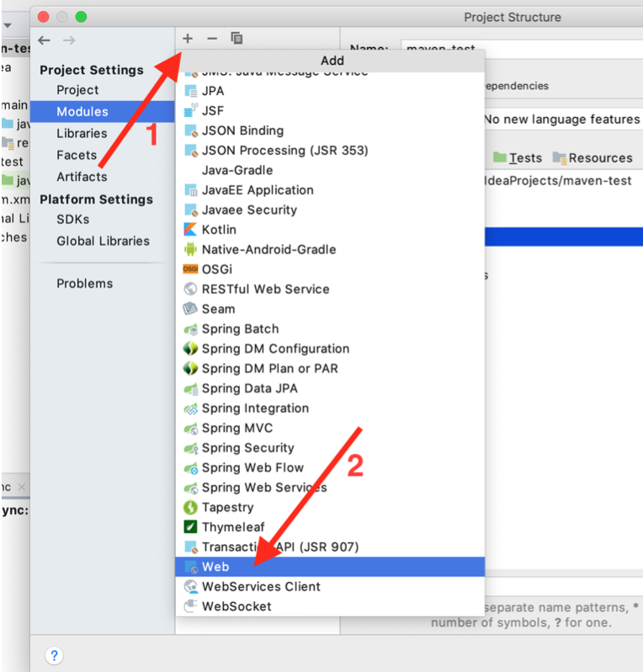This screenshot has height=672, width=643.
Task: Click the plus Add module button
Action: click(188, 39)
